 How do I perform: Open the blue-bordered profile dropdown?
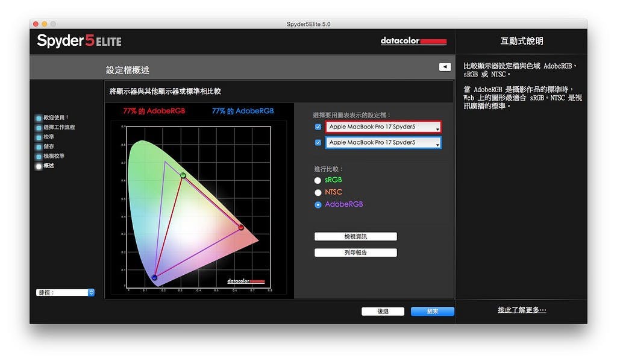pyautogui.click(x=383, y=142)
